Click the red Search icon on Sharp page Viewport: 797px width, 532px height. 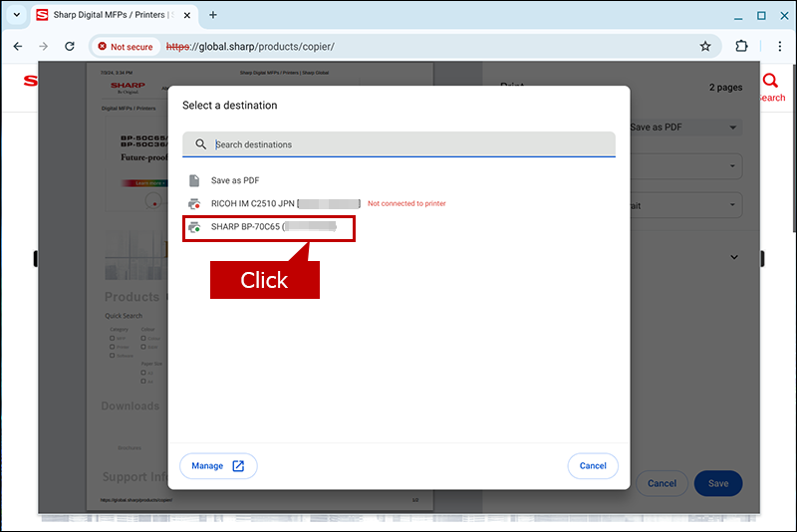coord(770,81)
